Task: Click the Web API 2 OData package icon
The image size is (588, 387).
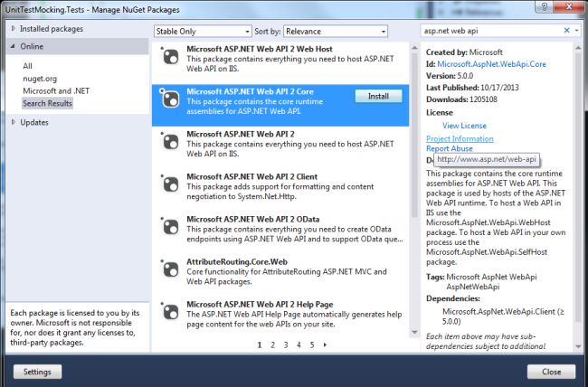Action: 171,227
